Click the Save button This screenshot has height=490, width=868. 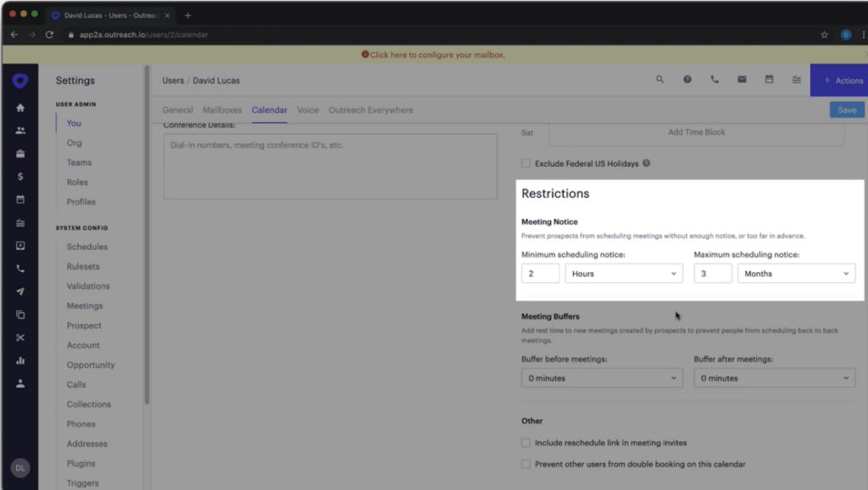847,109
